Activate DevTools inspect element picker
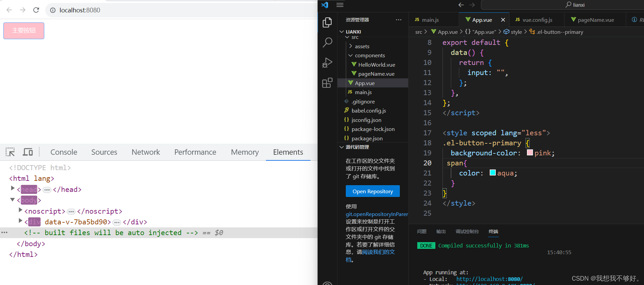This screenshot has height=285, width=644. coord(10,152)
